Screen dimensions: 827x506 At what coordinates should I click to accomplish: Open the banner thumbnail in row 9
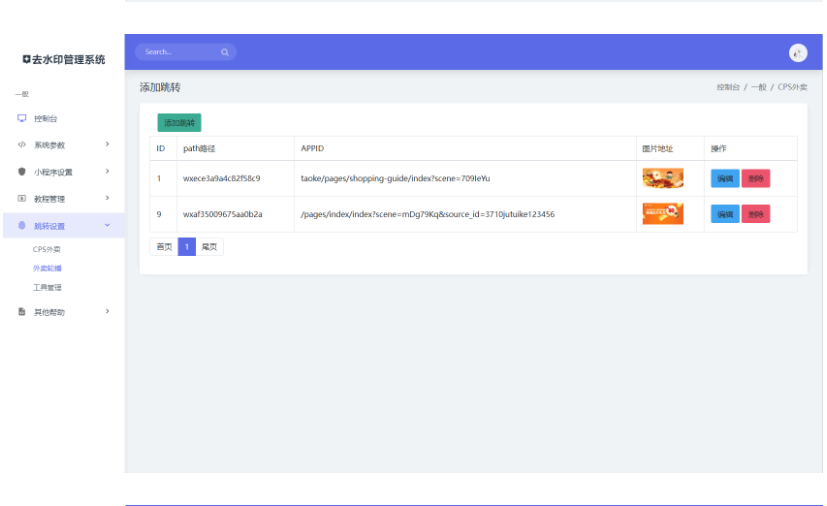662,214
